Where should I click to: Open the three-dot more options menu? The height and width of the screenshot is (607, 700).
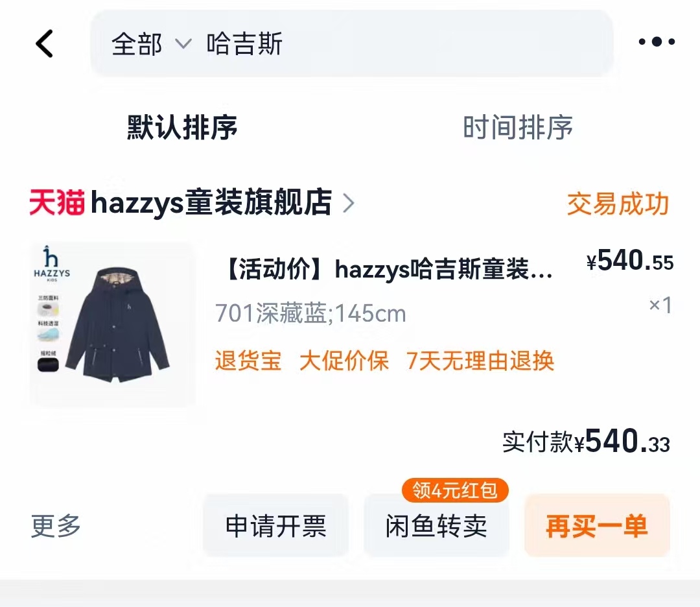[x=657, y=42]
